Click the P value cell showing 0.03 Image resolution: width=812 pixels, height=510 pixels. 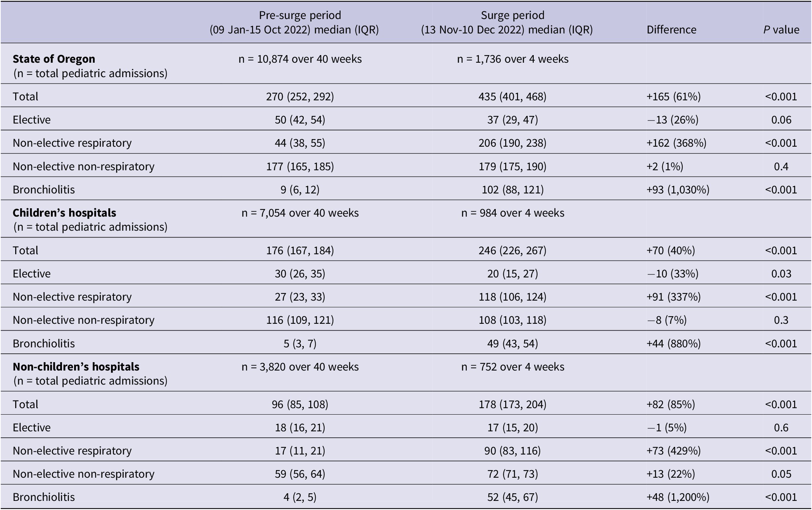click(781, 274)
